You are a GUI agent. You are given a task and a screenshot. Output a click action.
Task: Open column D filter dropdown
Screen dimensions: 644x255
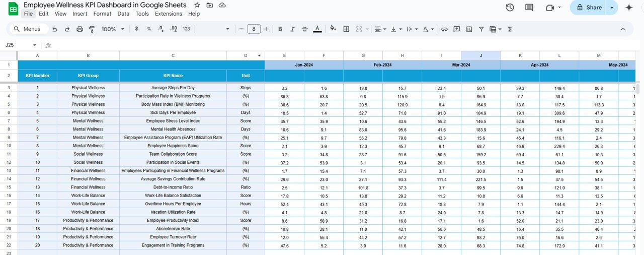[x=260, y=55]
